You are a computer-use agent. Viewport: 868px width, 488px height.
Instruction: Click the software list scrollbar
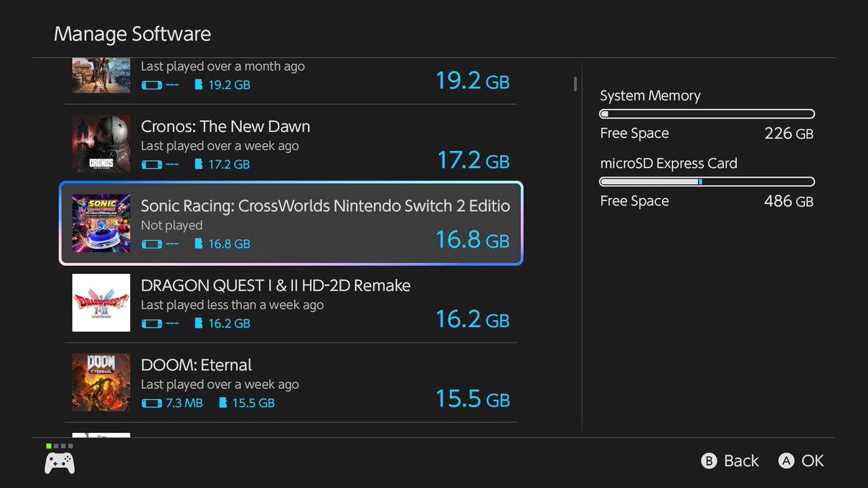pos(576,84)
